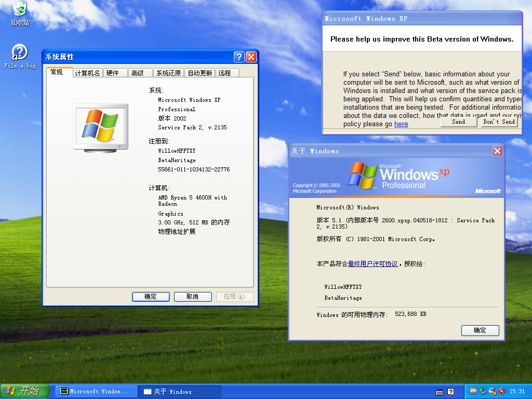532x399 pixels.
Task: Click WillowHFFTXY under 注册到 in 系统属性
Action: click(x=177, y=151)
